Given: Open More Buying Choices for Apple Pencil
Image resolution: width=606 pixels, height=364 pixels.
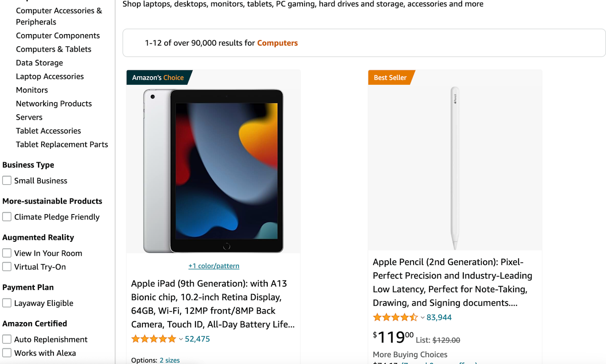Looking at the screenshot, I should point(410,354).
